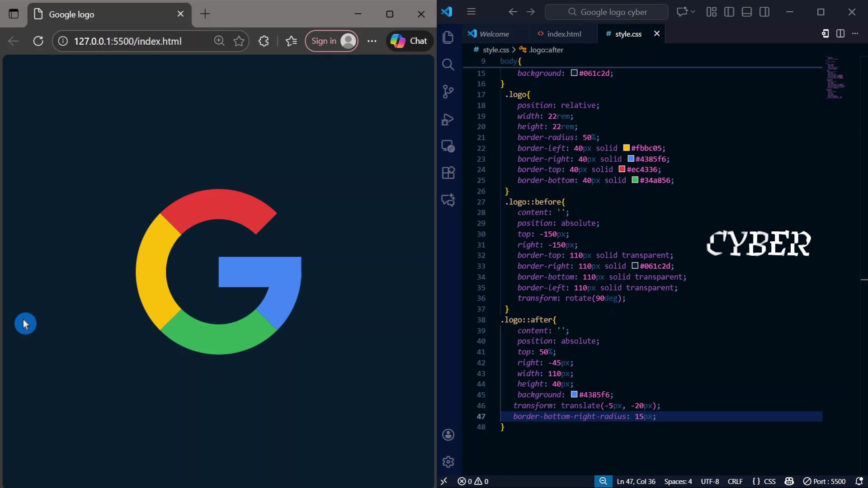
Task: Open browser tab actions menu
Action: pos(14,14)
